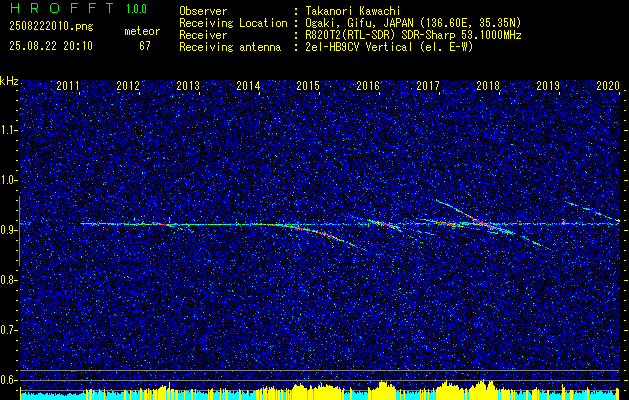The width and height of the screenshot is (629, 400).
Task: Click the timestamp 25.08.22 20:10
Action: pos(51,46)
